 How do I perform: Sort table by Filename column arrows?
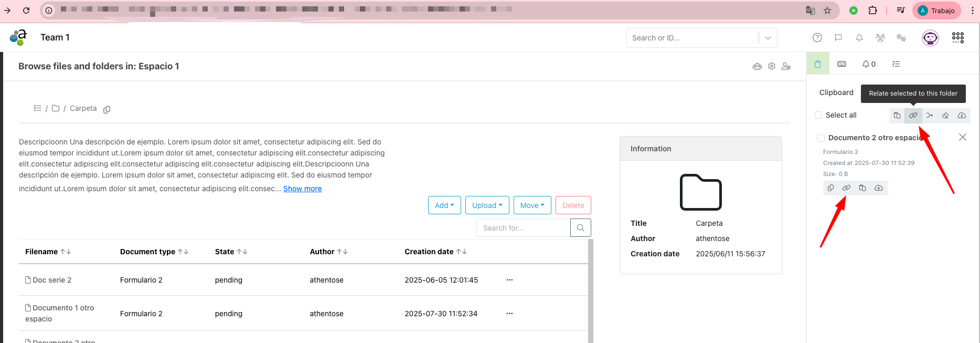pyautogui.click(x=66, y=252)
